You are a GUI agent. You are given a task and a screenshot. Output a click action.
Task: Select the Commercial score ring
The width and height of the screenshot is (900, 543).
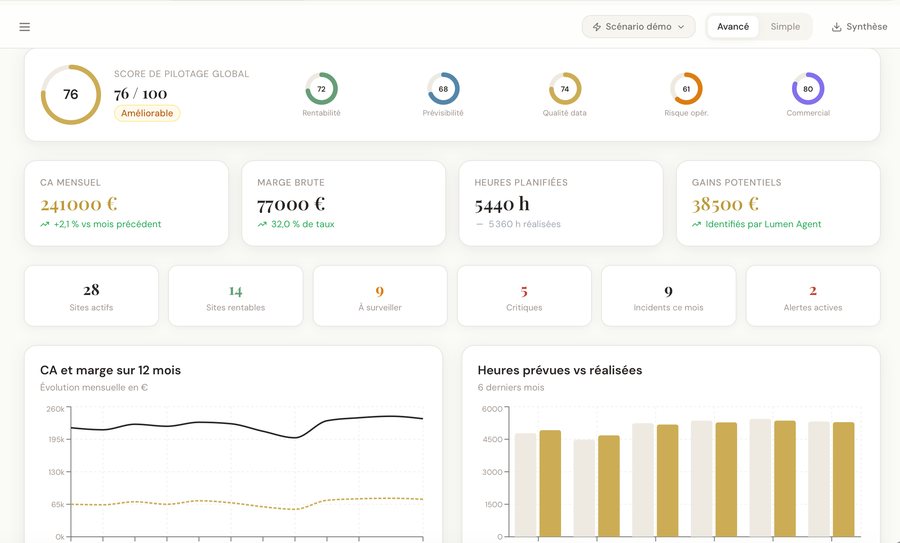pos(808,88)
